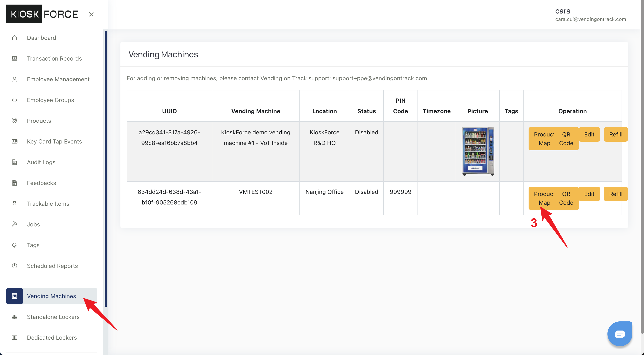
Task: Click the Vending Machines sidebar icon
Action: point(15,296)
